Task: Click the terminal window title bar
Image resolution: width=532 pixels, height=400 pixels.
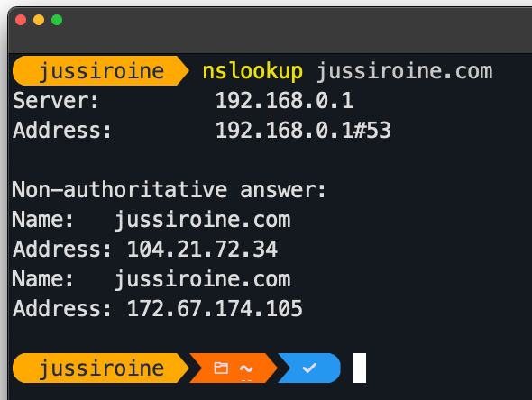Action: 270,30
